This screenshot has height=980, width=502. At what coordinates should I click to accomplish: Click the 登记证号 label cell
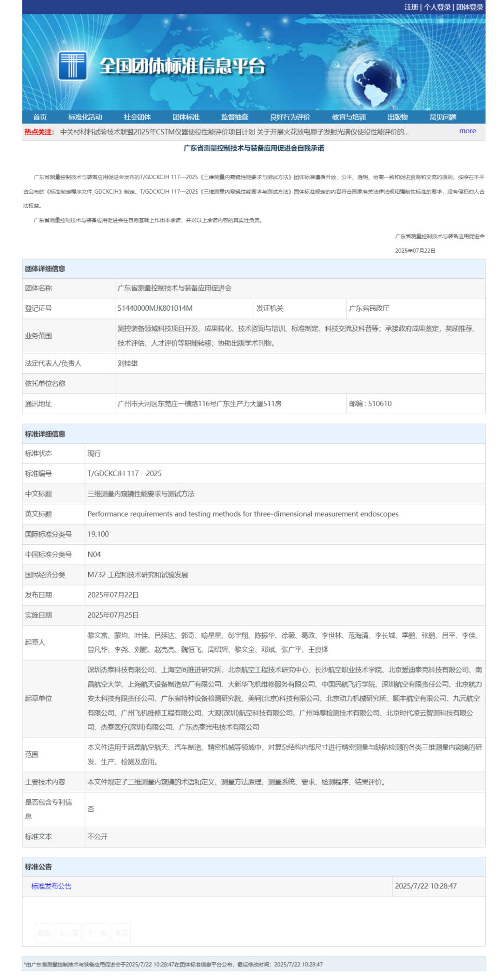[x=69, y=308]
